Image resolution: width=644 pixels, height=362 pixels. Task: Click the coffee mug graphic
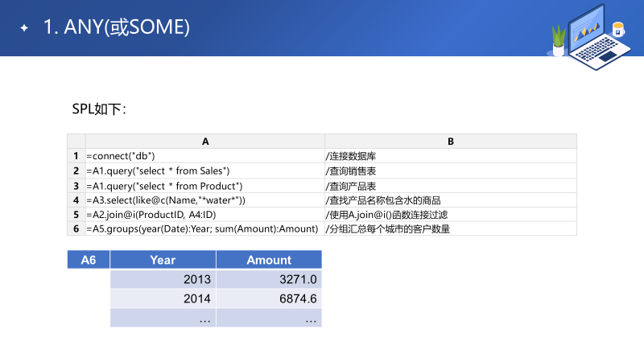618,29
